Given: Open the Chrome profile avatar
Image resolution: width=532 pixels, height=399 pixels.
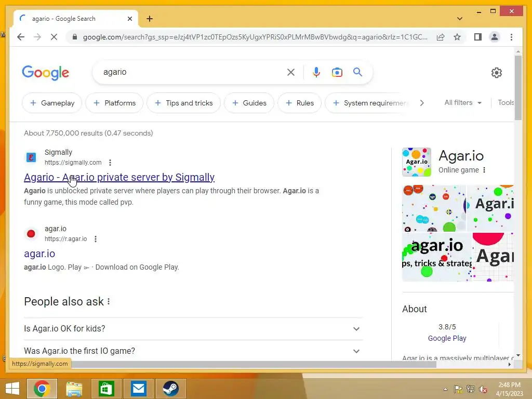Looking at the screenshot, I should 495,37.
